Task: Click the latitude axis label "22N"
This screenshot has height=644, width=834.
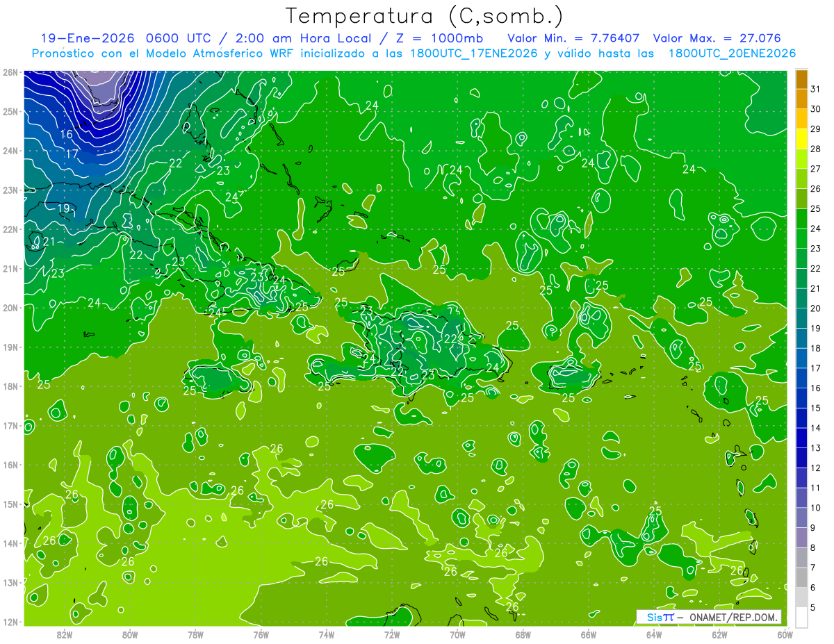Action: 10,229
